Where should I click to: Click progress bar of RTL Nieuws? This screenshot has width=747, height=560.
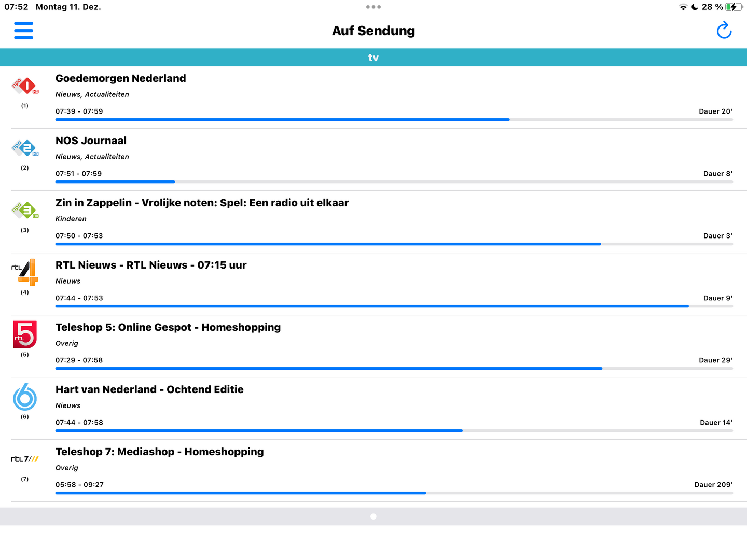394,306
